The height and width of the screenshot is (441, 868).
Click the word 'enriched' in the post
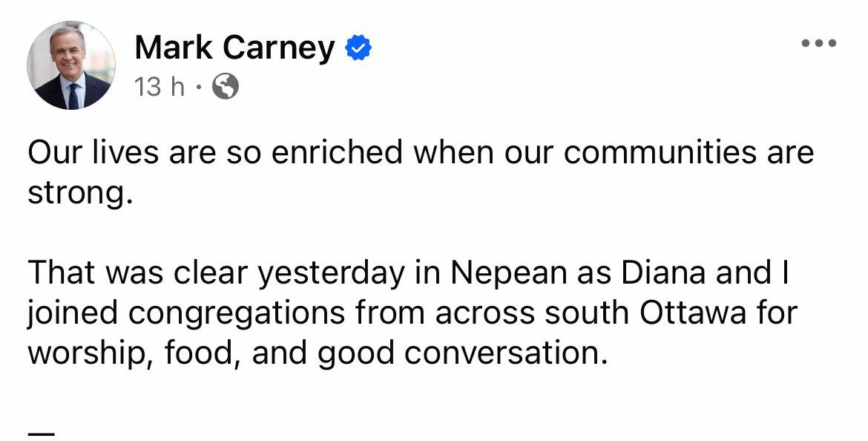[x=337, y=152]
